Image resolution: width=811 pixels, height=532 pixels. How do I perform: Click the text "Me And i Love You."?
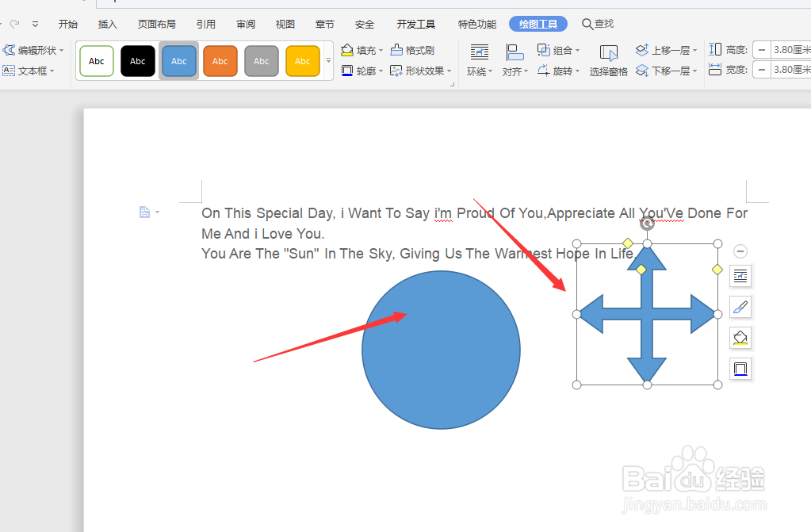point(262,234)
